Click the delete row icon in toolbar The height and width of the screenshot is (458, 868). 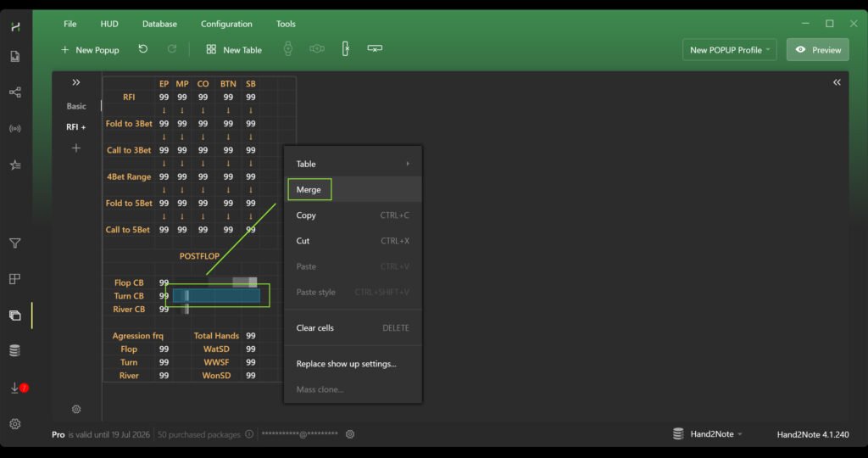(375, 49)
